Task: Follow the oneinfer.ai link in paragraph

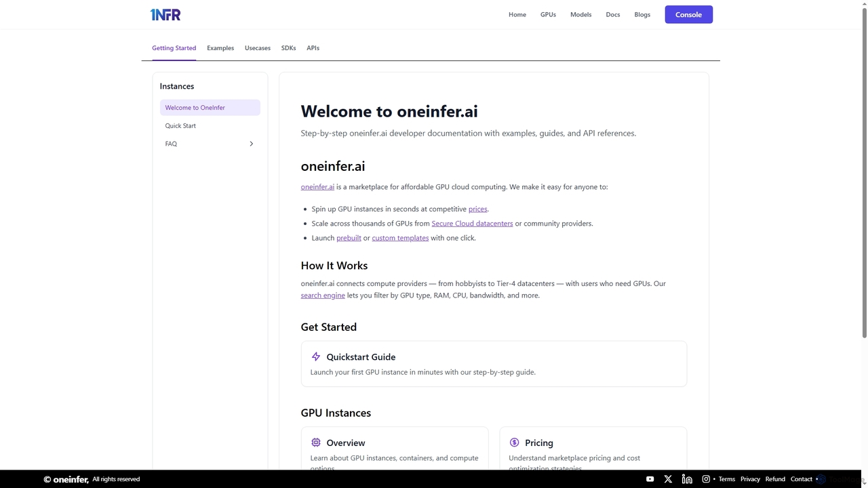Action: pos(317,186)
